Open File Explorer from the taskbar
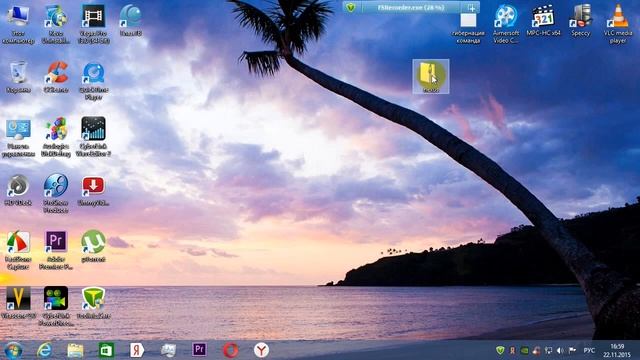The width and height of the screenshot is (640, 360). click(x=75, y=350)
